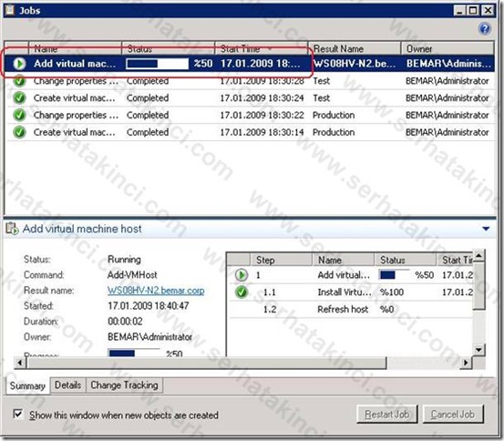Click the step 1 progress bar in steps table

point(394,275)
